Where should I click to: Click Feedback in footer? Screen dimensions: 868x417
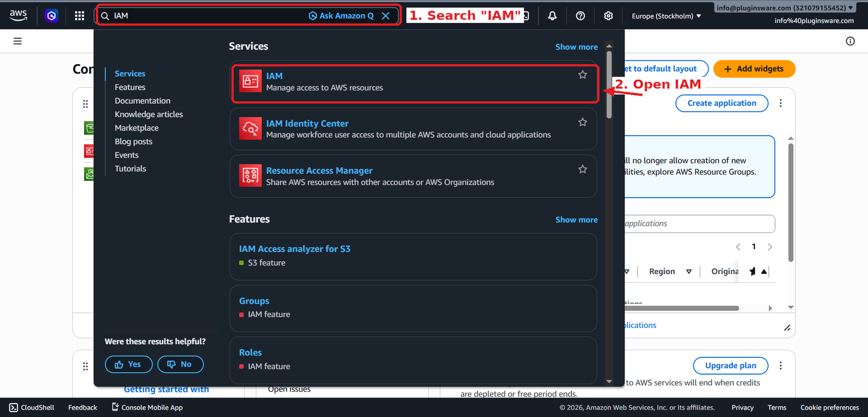[x=82, y=408]
